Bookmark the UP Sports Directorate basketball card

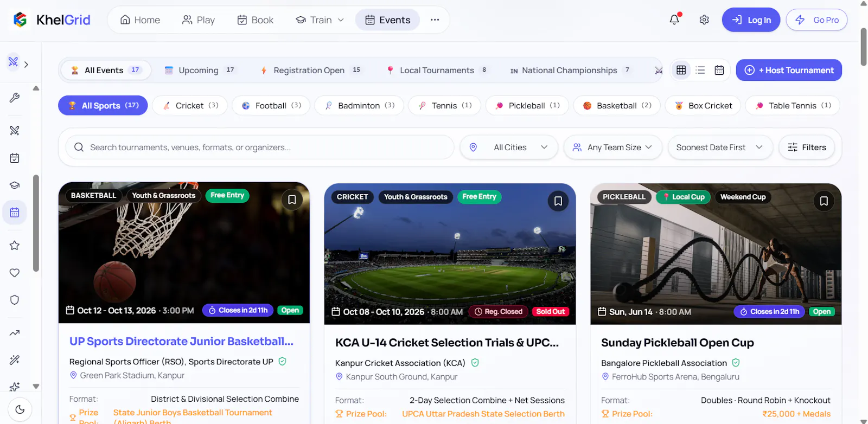pyautogui.click(x=292, y=200)
